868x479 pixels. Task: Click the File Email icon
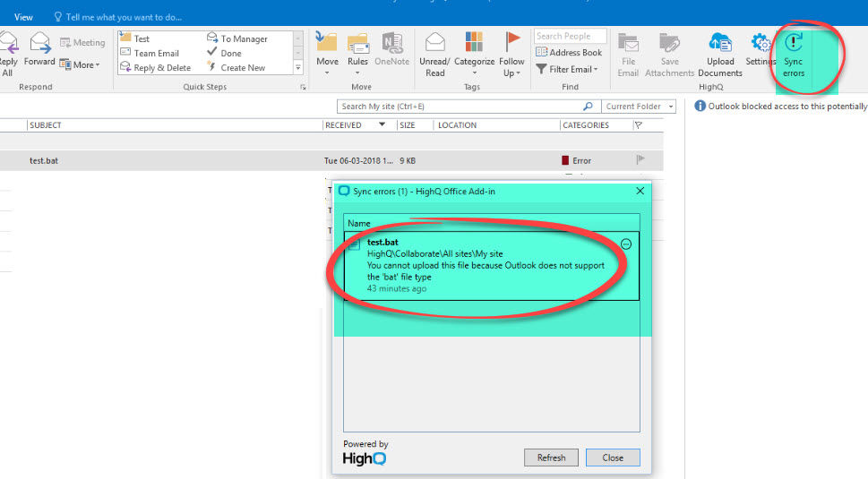tap(628, 43)
